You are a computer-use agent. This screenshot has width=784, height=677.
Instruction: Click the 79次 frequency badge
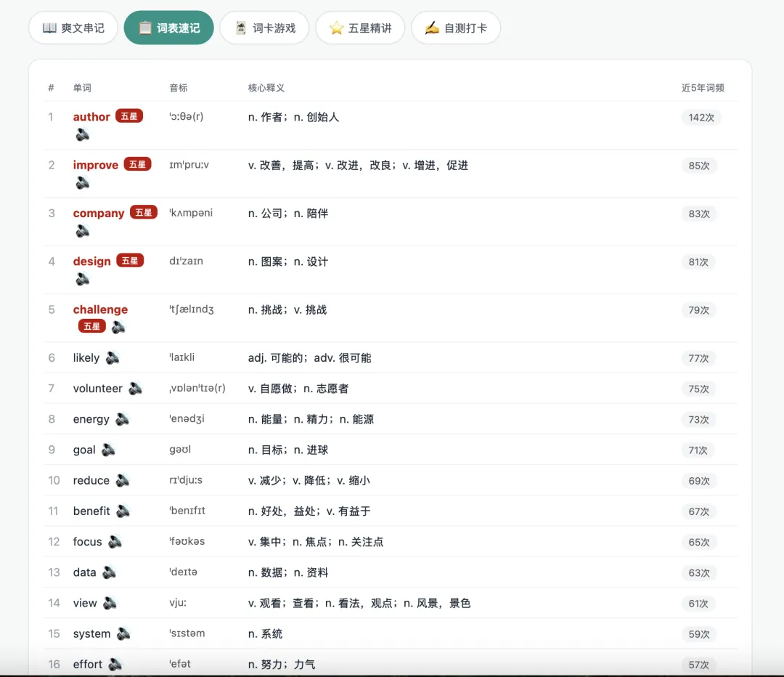tap(698, 310)
